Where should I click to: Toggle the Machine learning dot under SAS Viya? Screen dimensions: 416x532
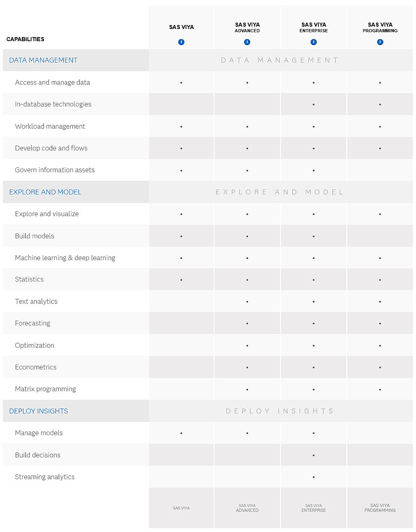[181, 257]
